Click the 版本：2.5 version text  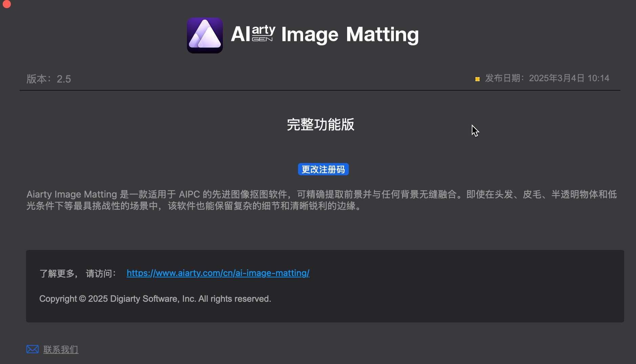point(49,79)
